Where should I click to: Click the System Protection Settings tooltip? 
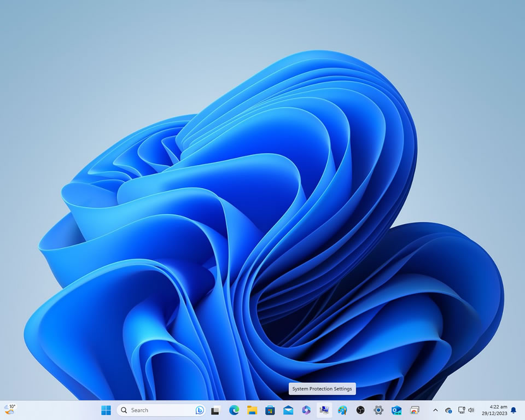(322, 388)
